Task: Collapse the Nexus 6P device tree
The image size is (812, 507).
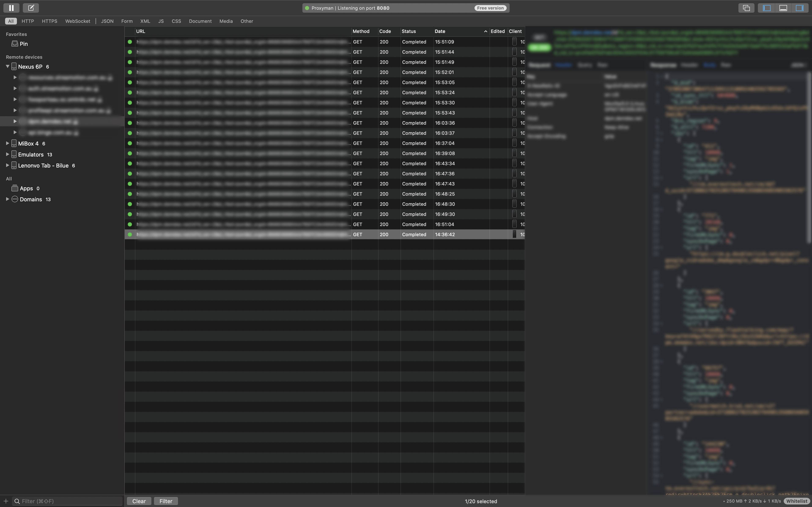Action: click(7, 66)
